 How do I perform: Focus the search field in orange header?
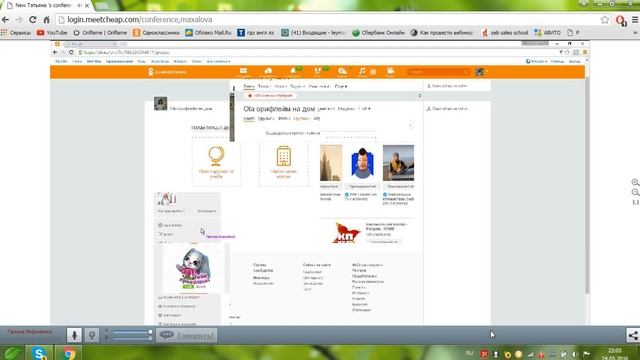coord(438,72)
